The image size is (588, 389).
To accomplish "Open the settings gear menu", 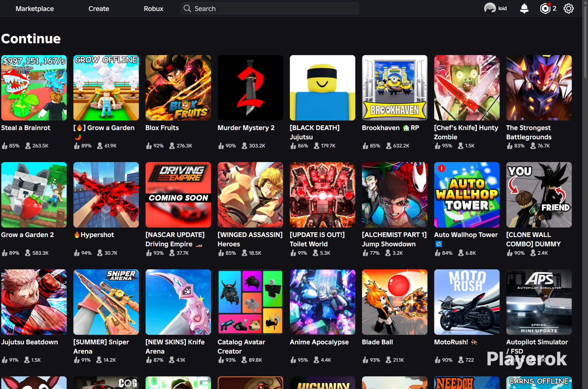I will pyautogui.click(x=569, y=9).
